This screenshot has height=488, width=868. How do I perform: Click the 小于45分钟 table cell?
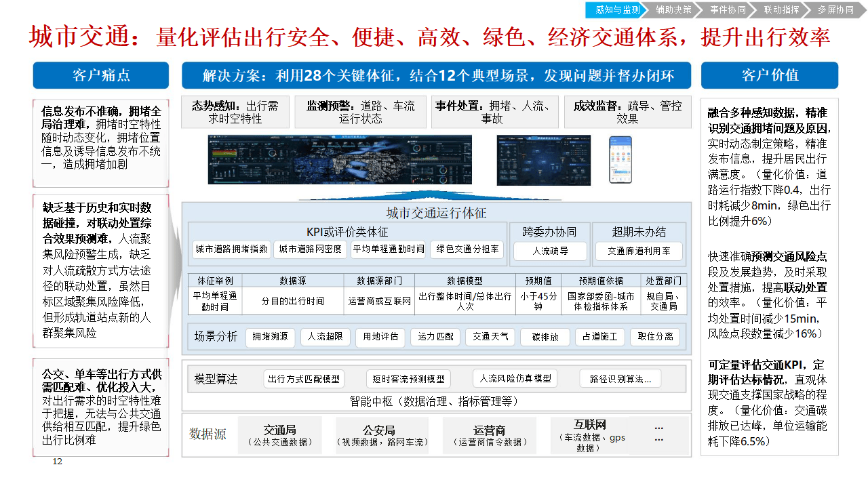(538, 301)
